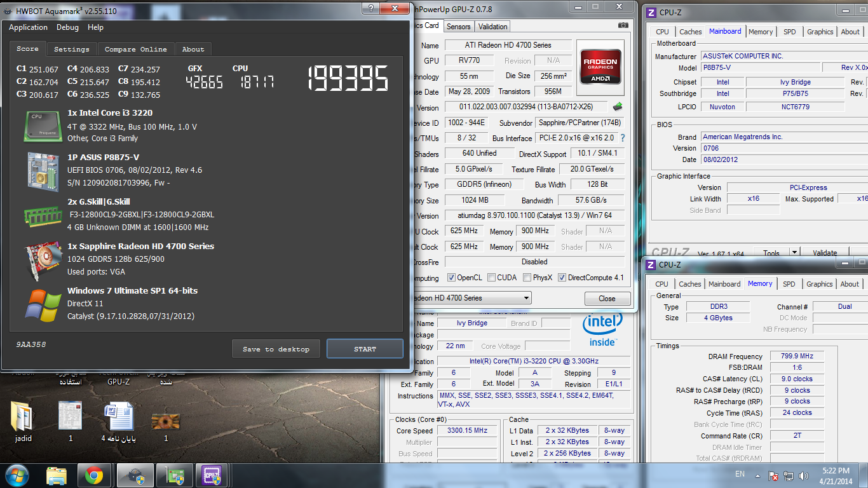This screenshot has height=488, width=868.
Task: Switch to the Sensors tab in GPU-Z
Action: tap(459, 27)
